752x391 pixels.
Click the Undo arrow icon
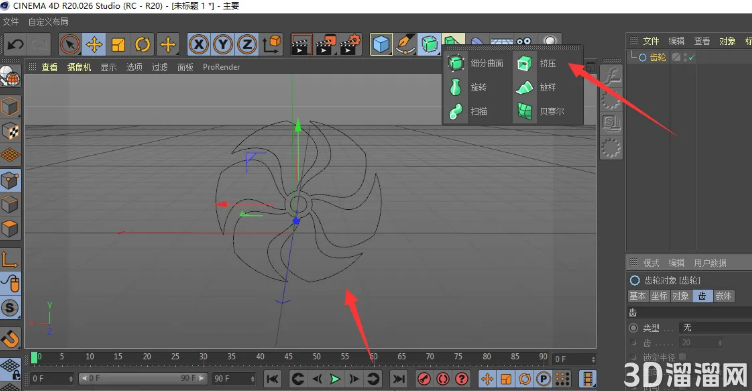coord(16,45)
